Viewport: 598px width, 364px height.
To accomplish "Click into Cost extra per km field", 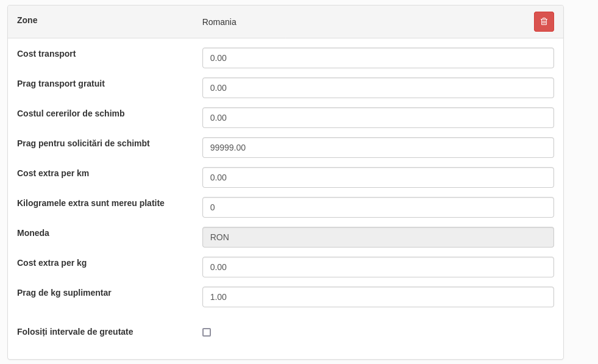I will 378,177.
